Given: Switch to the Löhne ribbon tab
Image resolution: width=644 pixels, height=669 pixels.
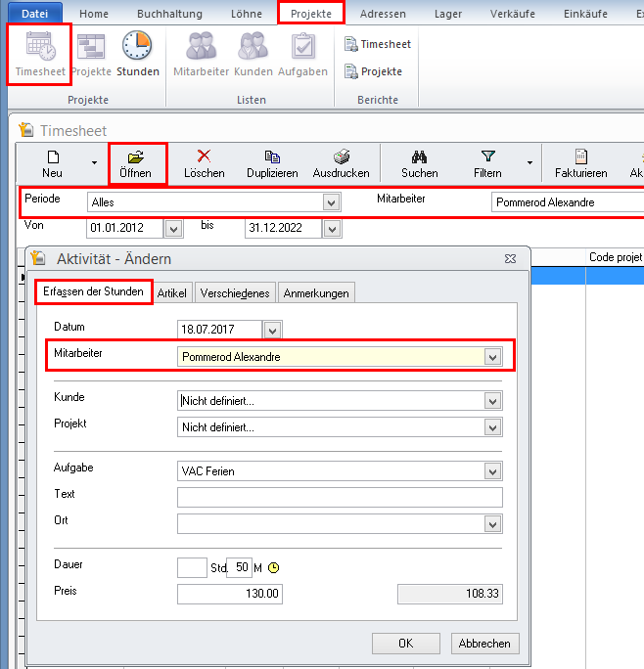Looking at the screenshot, I should (x=247, y=14).
